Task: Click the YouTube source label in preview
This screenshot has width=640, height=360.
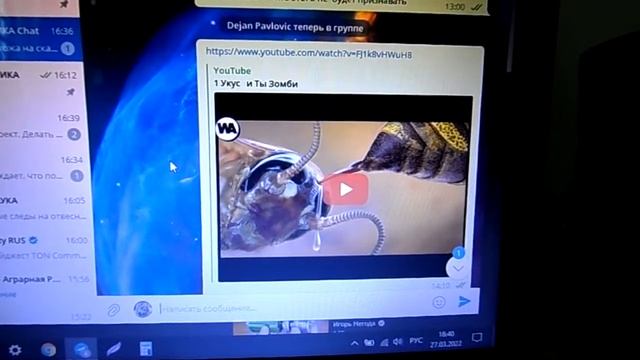Action: pos(232,71)
